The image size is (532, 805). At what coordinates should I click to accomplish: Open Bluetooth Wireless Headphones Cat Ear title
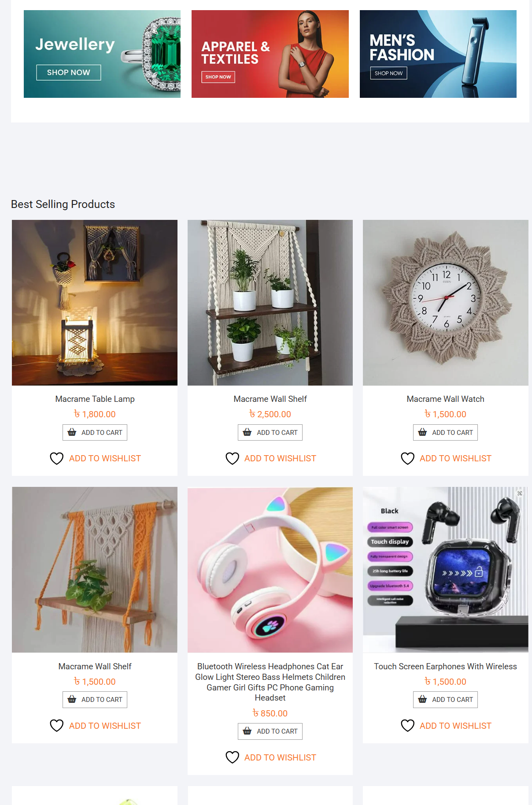[270, 682]
